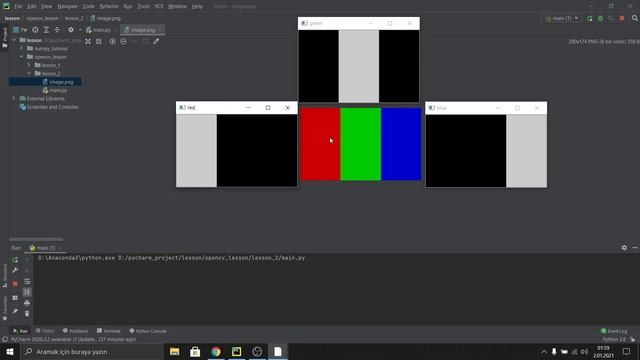Click the image viewer Zoom Out icon
640x360 pixels.
[123, 41]
